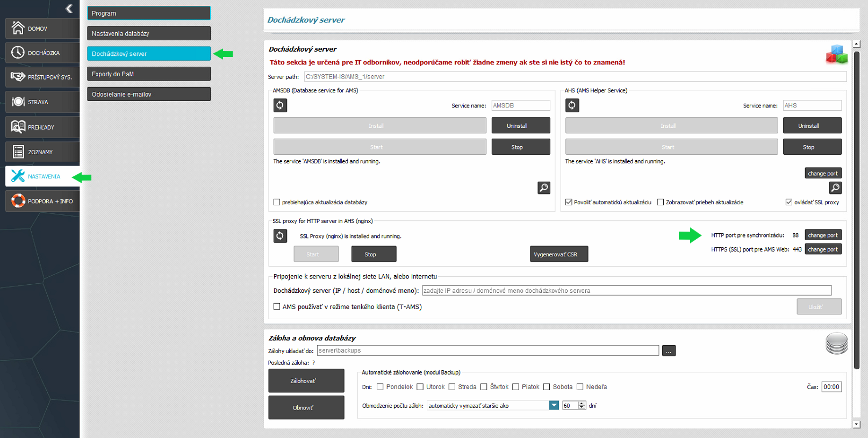
Task: Refresh SSL proxy nginx status
Action: click(280, 236)
